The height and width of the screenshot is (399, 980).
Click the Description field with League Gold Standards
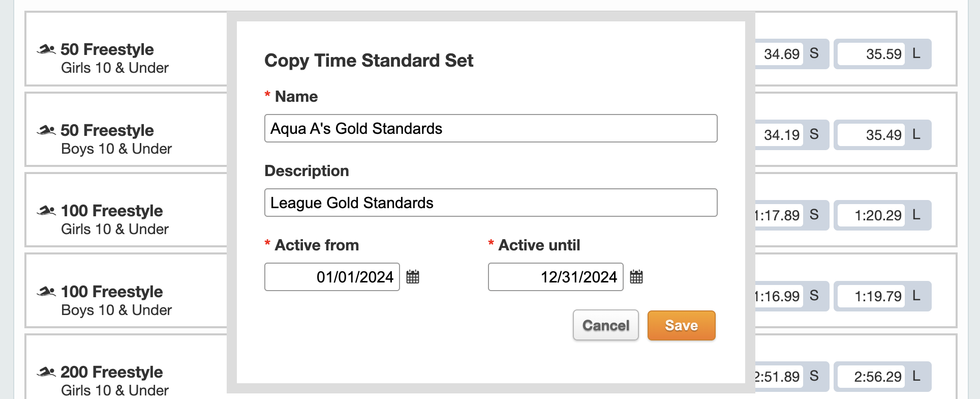pyautogui.click(x=491, y=203)
